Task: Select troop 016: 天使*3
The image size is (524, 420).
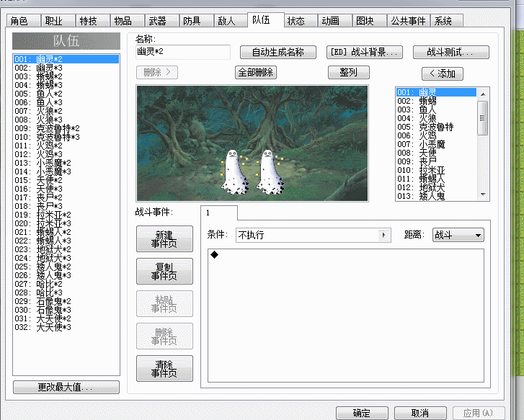Action: (66, 189)
